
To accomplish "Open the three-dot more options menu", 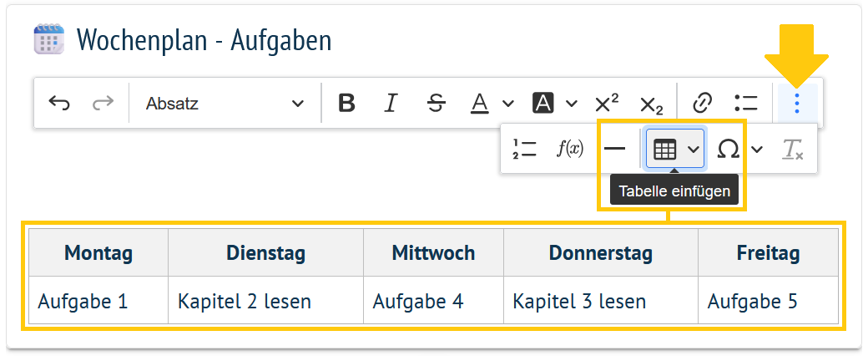I will click(797, 104).
